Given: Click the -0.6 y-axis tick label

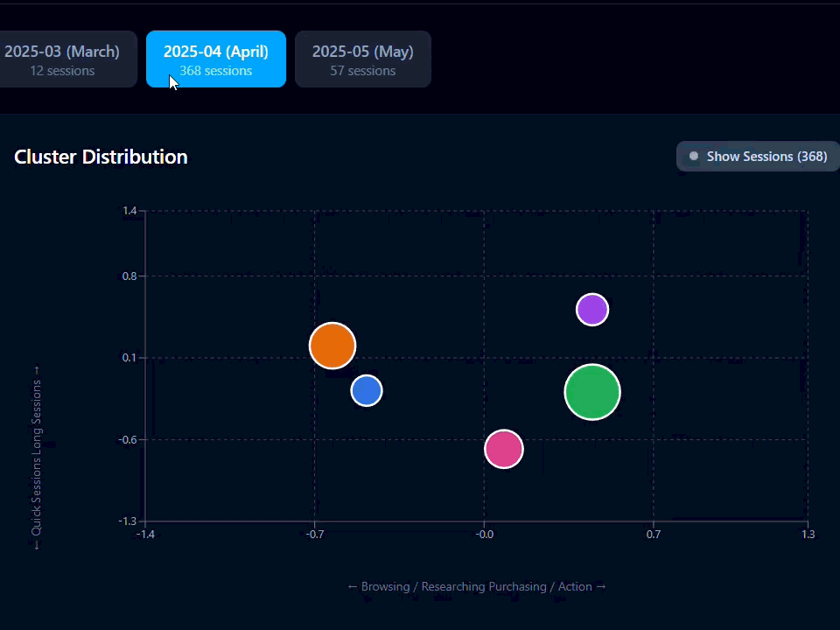Looking at the screenshot, I should click(x=128, y=440).
